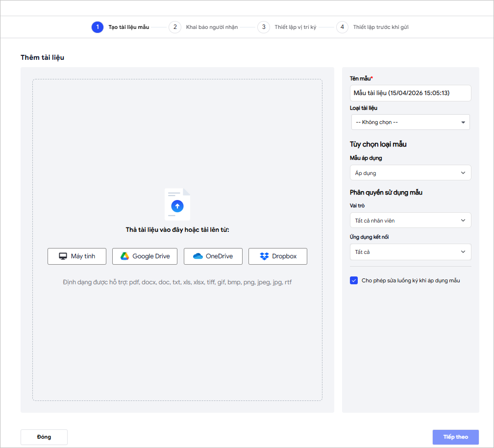Select step 1 circle Tạo tài liệu mẫu
494x448 pixels.
[x=98, y=27]
